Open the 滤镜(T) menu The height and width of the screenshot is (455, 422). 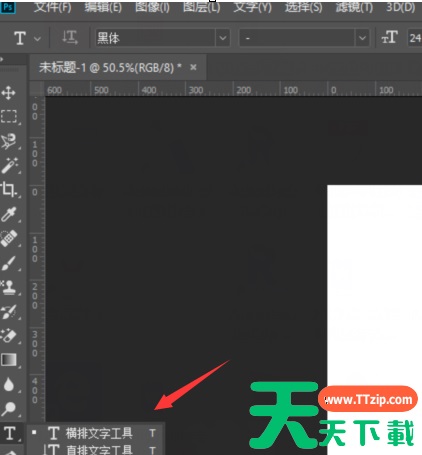354,7
